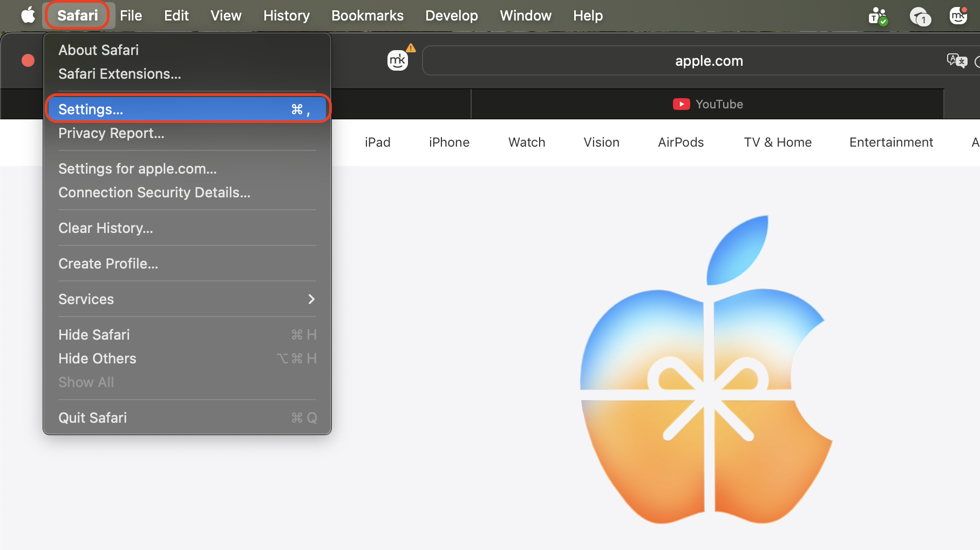Select Clear History from the menu
This screenshot has width=980, height=550.
coord(105,228)
